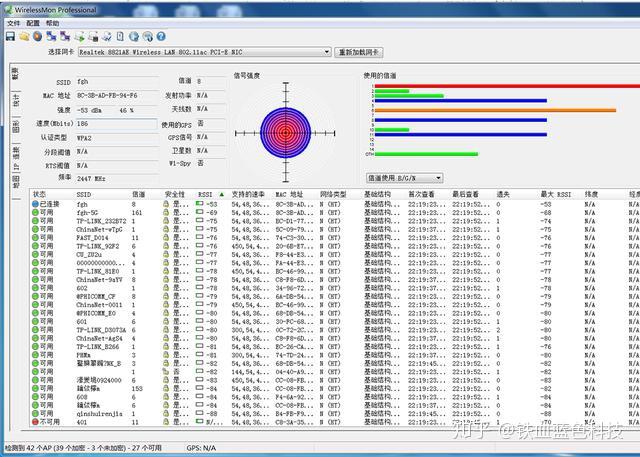Select the ChinaNet-wTpG network row
Viewport: 640px width, 457px height.
pyautogui.click(x=335, y=229)
